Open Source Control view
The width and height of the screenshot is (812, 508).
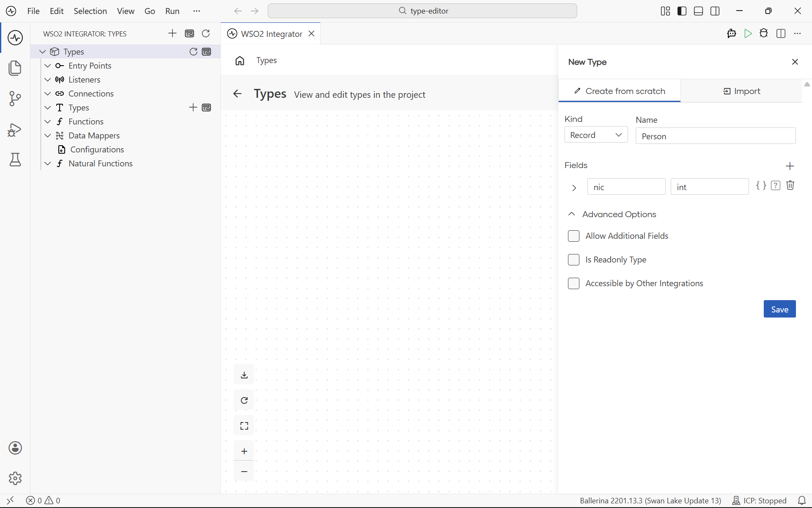point(15,99)
